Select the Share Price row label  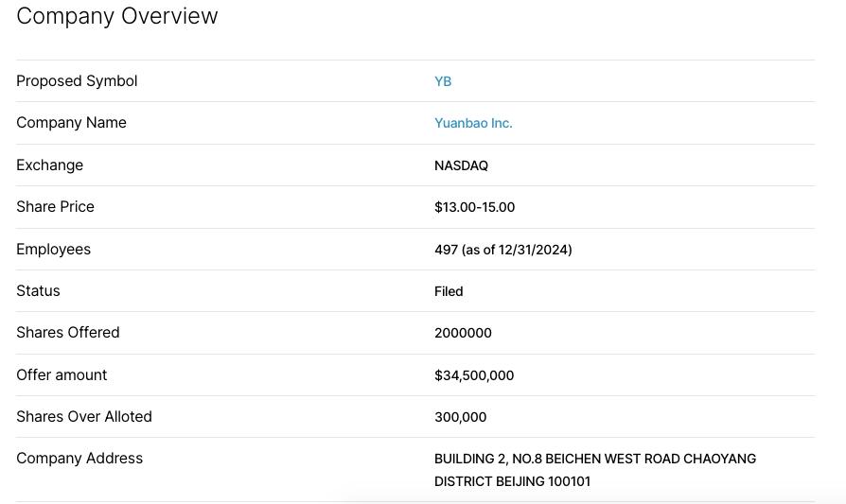55,207
